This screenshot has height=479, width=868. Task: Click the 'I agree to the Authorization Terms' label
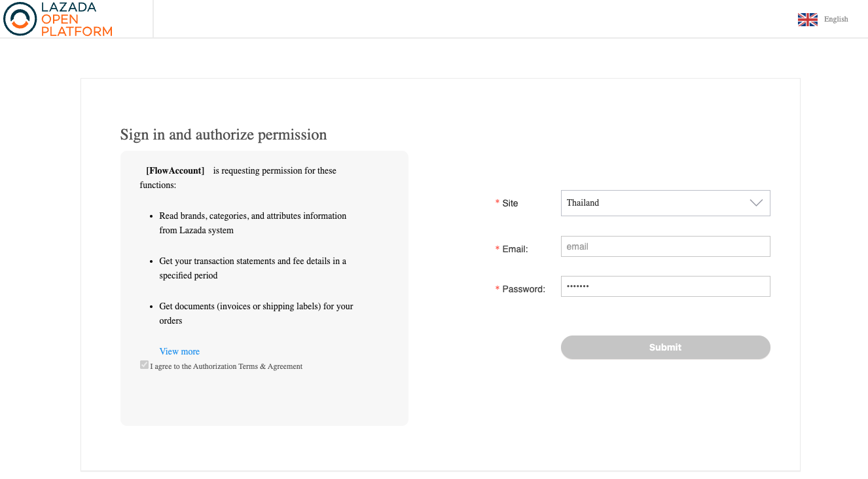(x=226, y=366)
